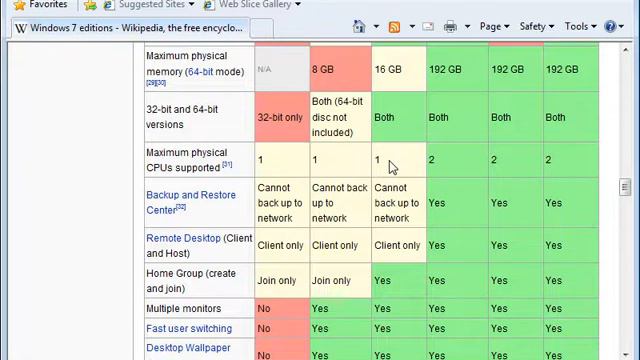
Task: Click the Add to Favorites Bar icon
Action: 90,5
